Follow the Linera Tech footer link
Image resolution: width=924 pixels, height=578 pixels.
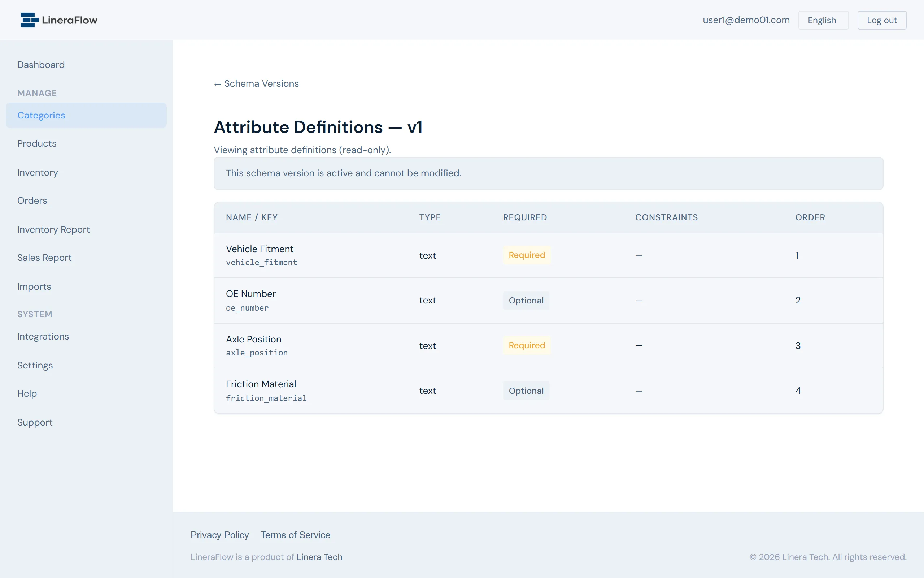319,557
